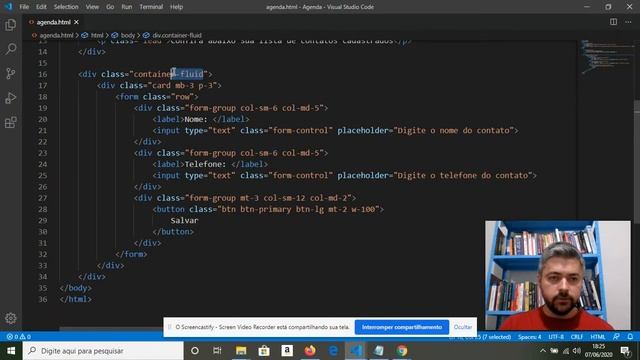Open the Windows Start menu
Screen dimensions: 640x360
tap(11, 351)
